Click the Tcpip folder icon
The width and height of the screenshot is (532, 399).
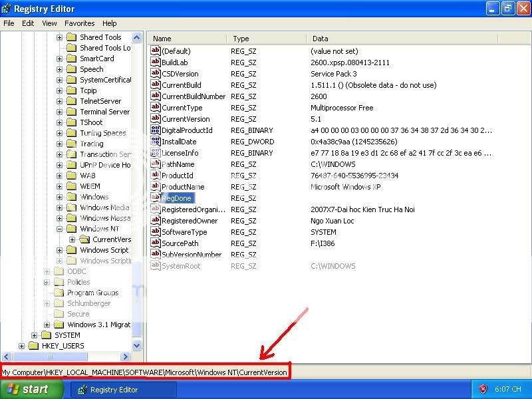click(x=72, y=90)
